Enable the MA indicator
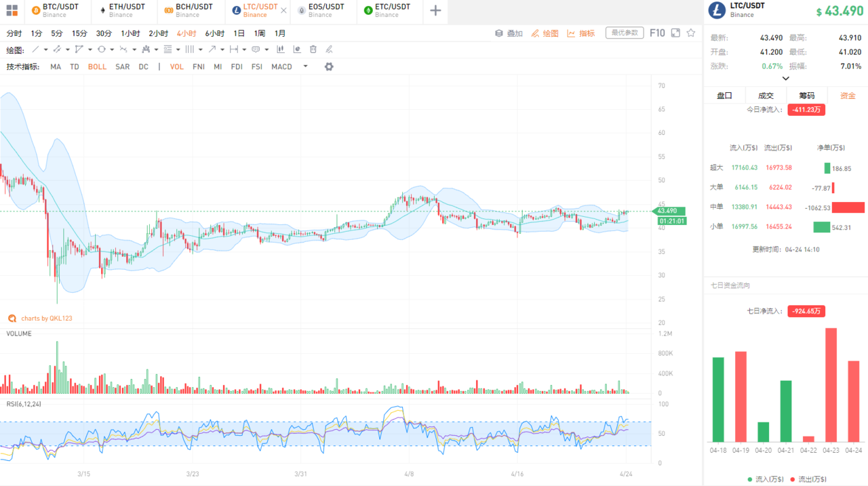The image size is (868, 486). click(56, 66)
